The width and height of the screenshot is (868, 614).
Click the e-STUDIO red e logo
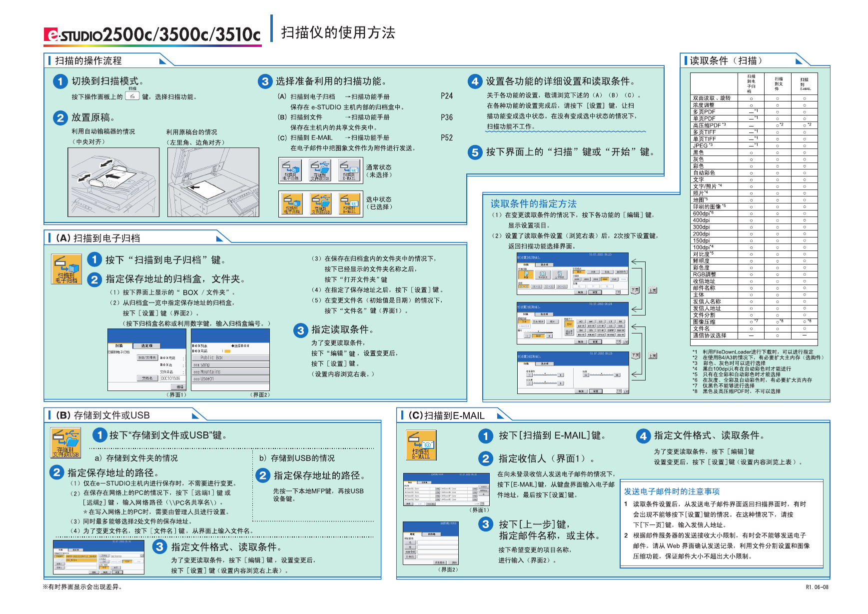tap(51, 34)
